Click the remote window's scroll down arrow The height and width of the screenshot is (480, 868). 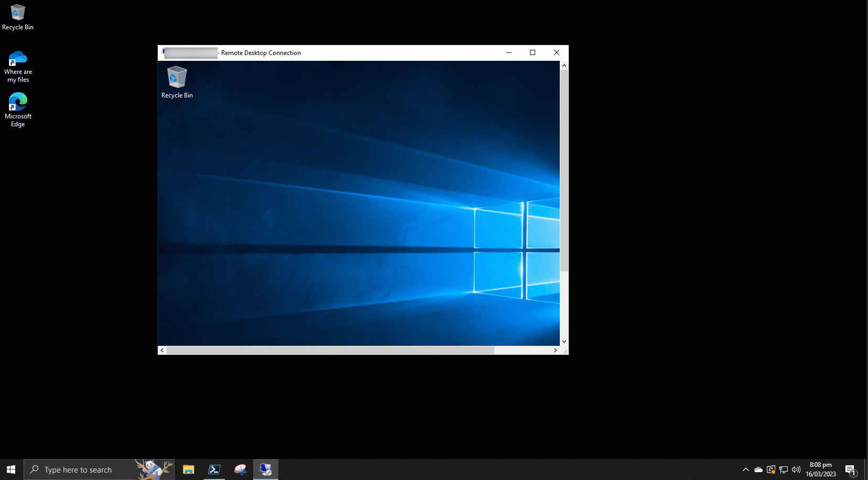point(564,342)
